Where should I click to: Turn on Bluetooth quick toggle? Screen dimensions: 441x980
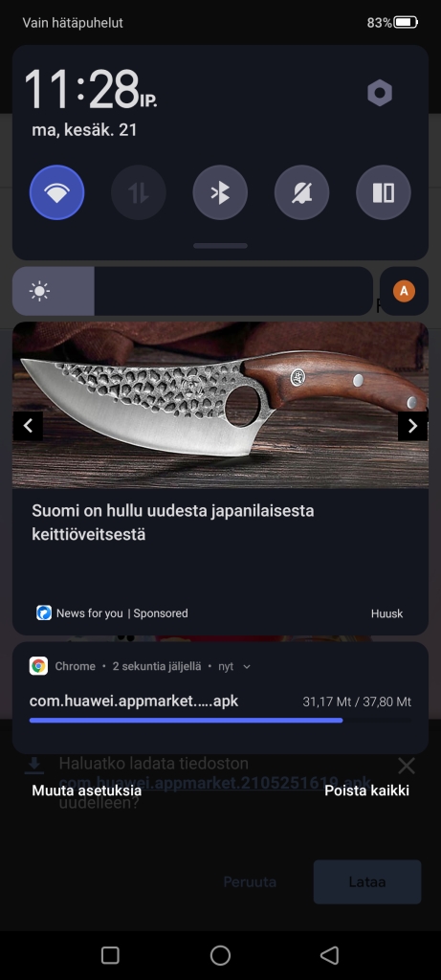220,192
